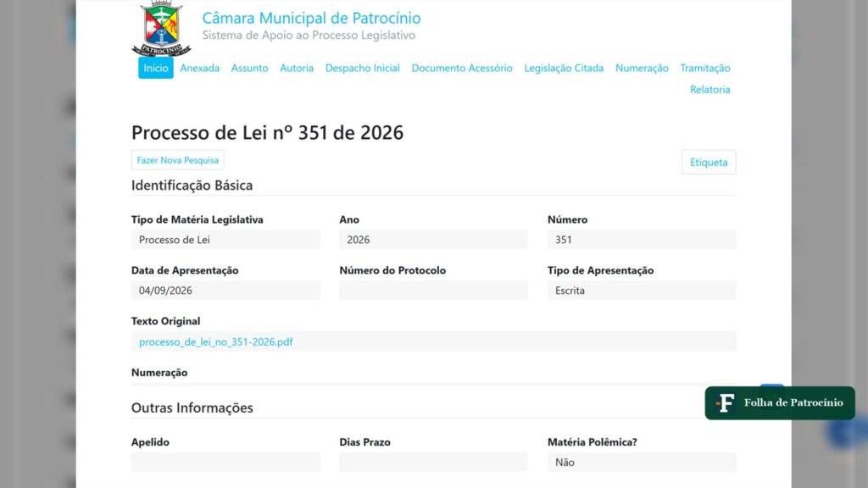Go to the Assunto tab

click(x=250, y=68)
